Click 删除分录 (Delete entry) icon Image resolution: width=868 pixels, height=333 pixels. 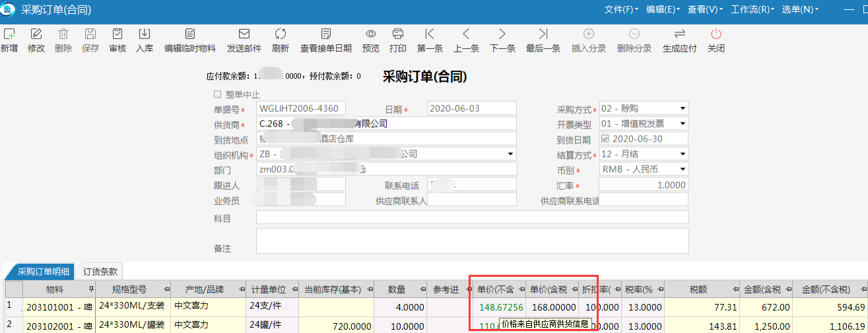coord(634,34)
